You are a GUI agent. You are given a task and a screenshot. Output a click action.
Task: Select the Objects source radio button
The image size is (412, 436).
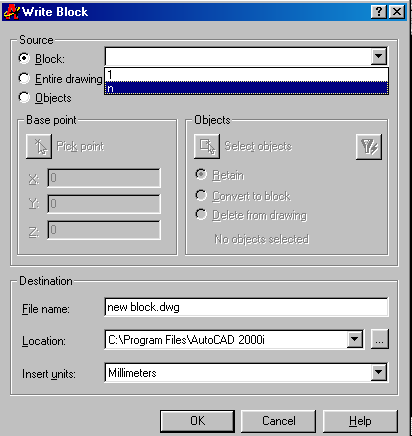point(24,98)
